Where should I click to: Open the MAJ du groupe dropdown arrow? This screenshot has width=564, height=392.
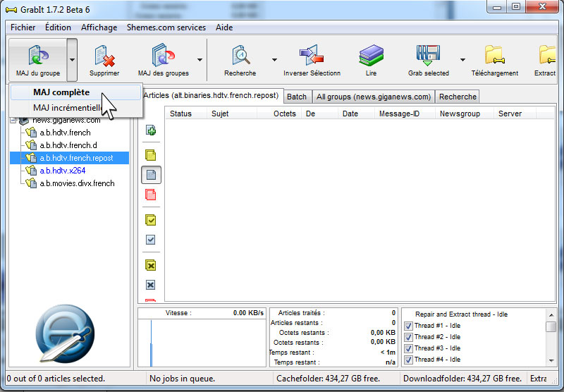click(x=72, y=60)
